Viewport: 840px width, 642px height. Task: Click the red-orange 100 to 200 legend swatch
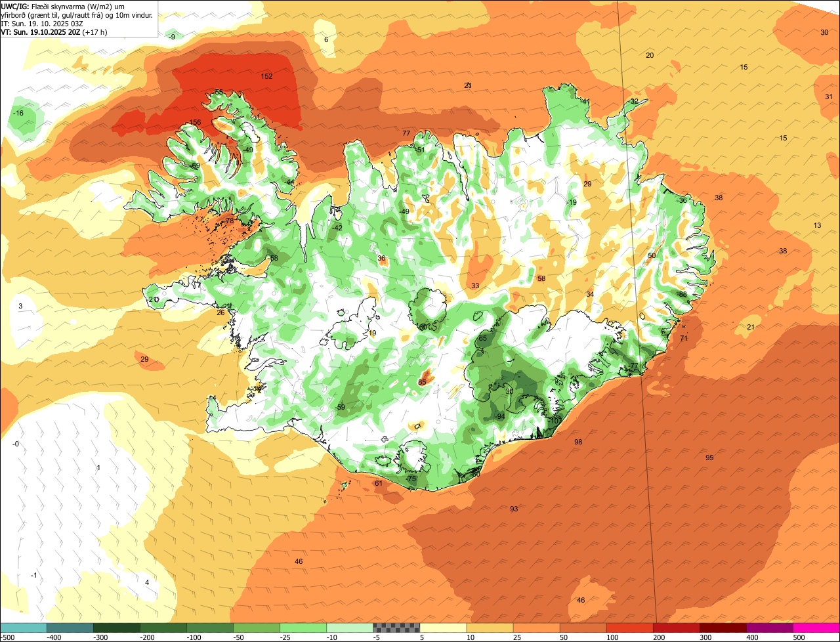[629, 628]
